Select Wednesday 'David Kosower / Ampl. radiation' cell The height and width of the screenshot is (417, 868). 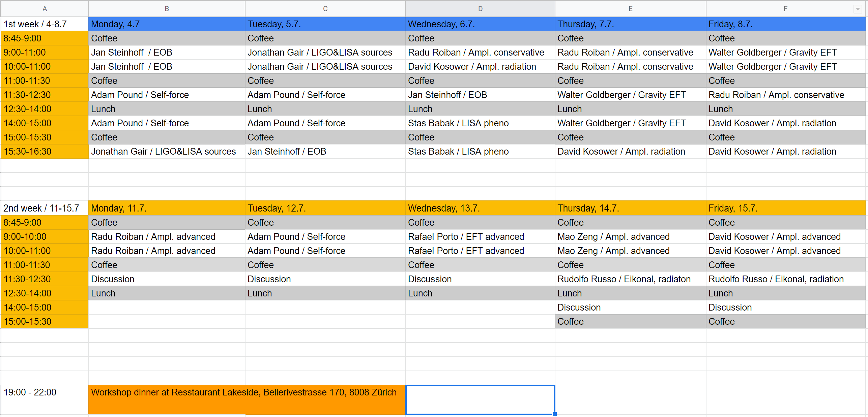(x=480, y=67)
